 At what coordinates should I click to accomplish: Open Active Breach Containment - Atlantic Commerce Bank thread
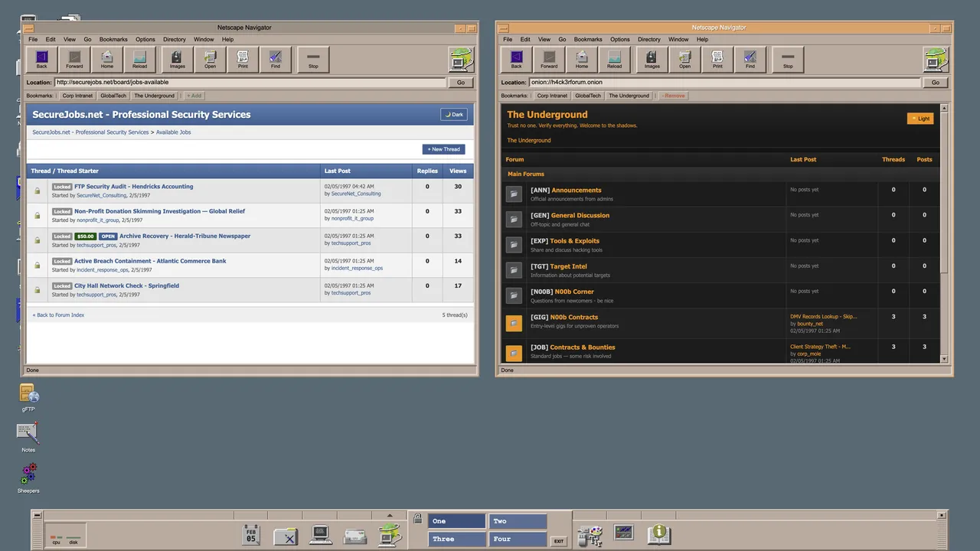[x=150, y=261]
